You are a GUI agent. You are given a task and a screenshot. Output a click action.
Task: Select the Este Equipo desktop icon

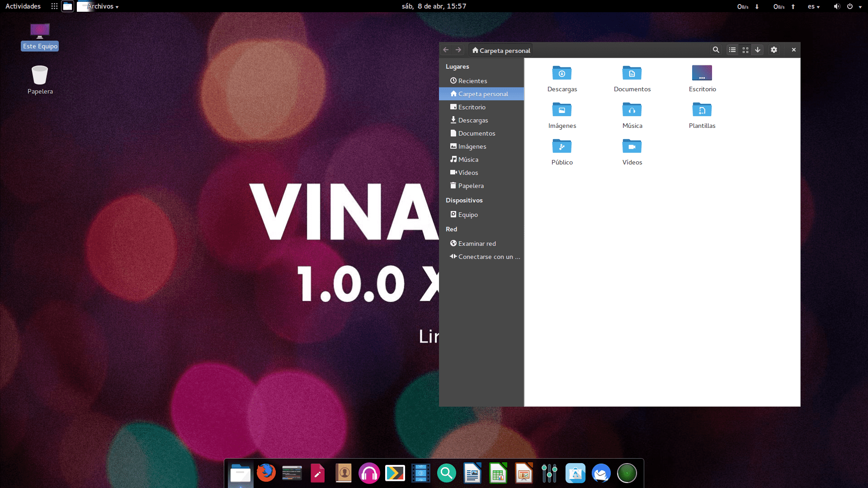pos(40,37)
